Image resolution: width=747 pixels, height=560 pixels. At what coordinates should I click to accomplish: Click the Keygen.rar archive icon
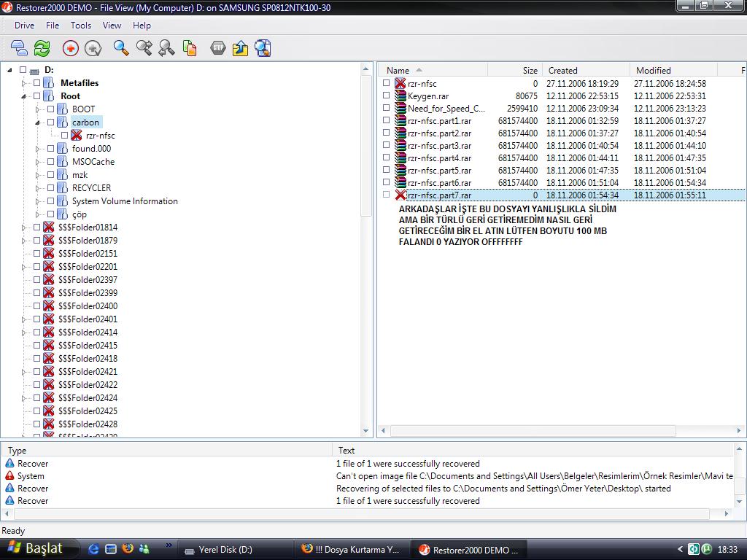400,96
